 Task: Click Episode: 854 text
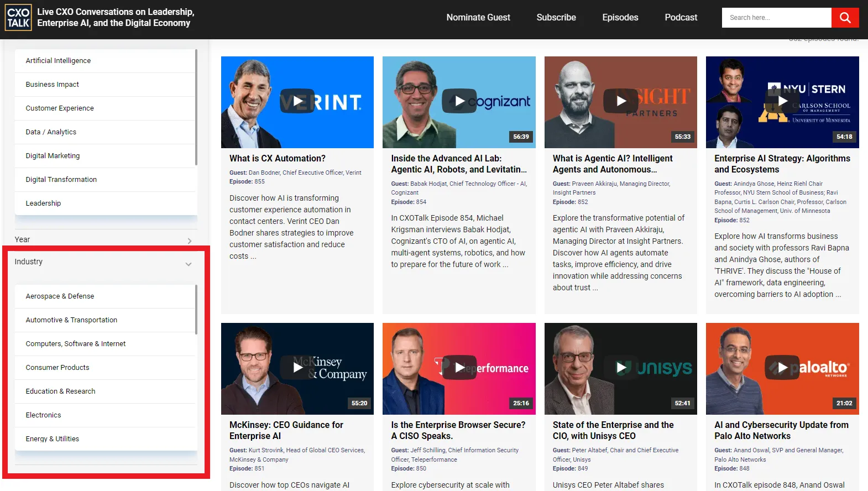(409, 202)
